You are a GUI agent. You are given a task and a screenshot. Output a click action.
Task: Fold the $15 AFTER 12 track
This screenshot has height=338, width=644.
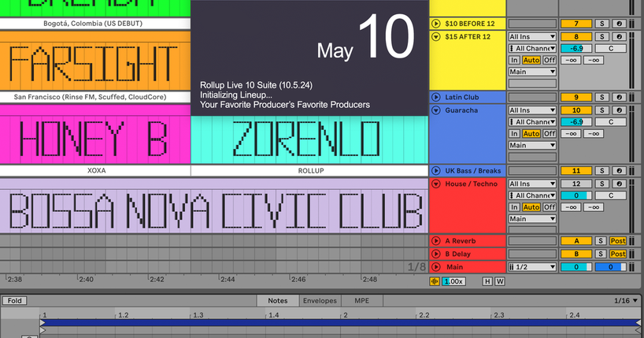[x=436, y=36]
